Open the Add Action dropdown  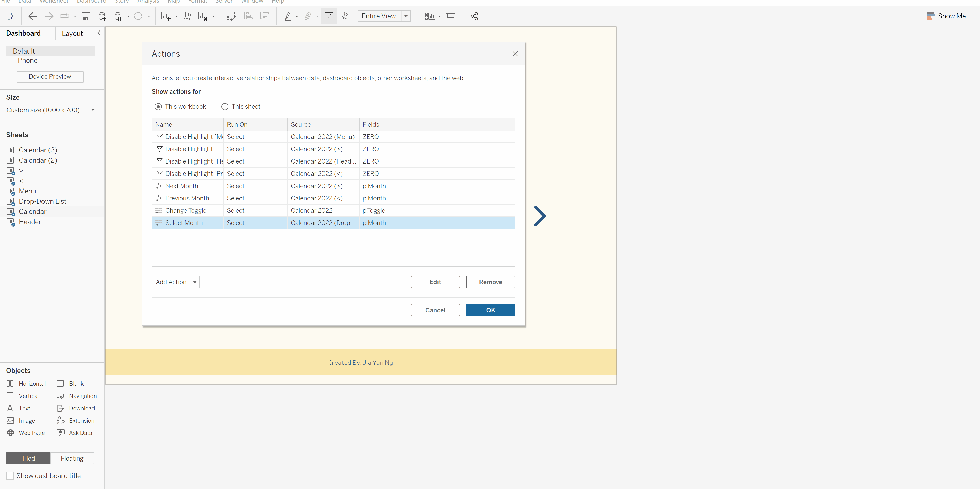[176, 282]
